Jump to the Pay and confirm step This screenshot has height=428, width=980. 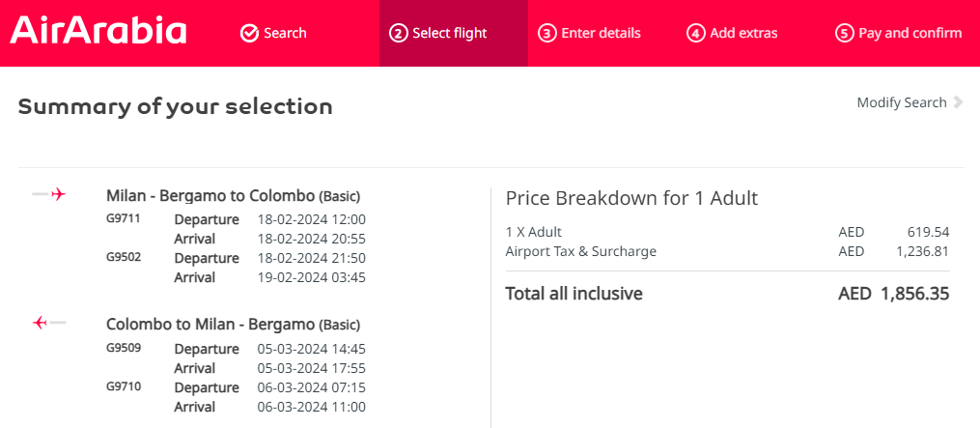tap(899, 33)
